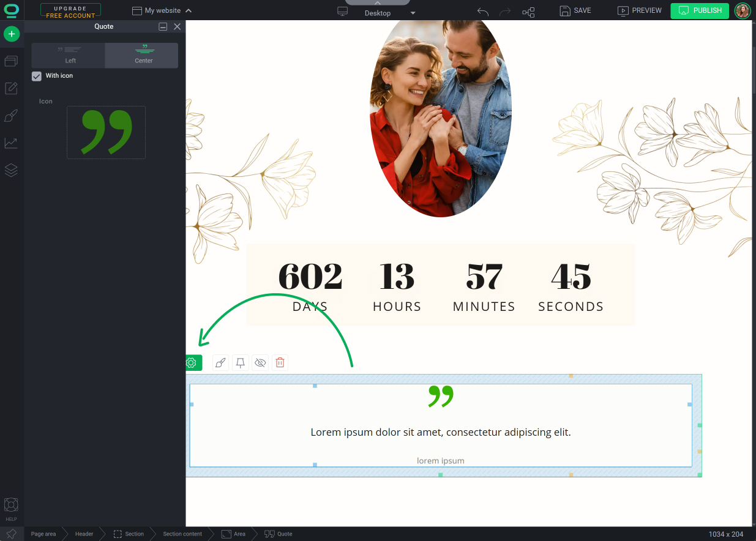756x541 pixels.
Task: Hide the quote using the crossed-eye icon
Action: (x=260, y=363)
